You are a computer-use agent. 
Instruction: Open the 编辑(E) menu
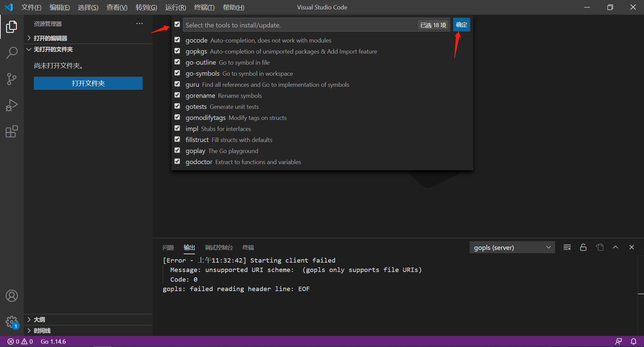pos(59,7)
